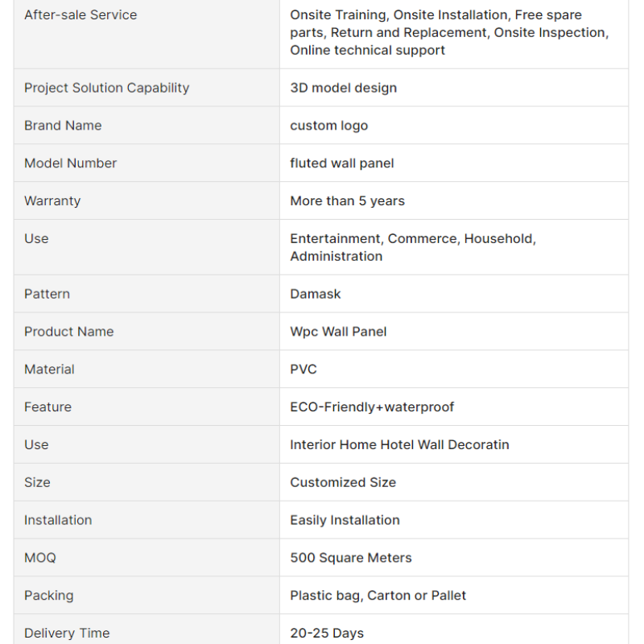Click the Brand Name row label

point(63,126)
